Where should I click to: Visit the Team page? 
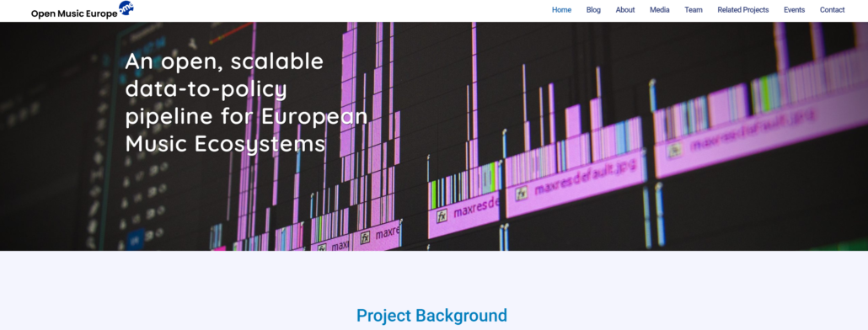(693, 10)
